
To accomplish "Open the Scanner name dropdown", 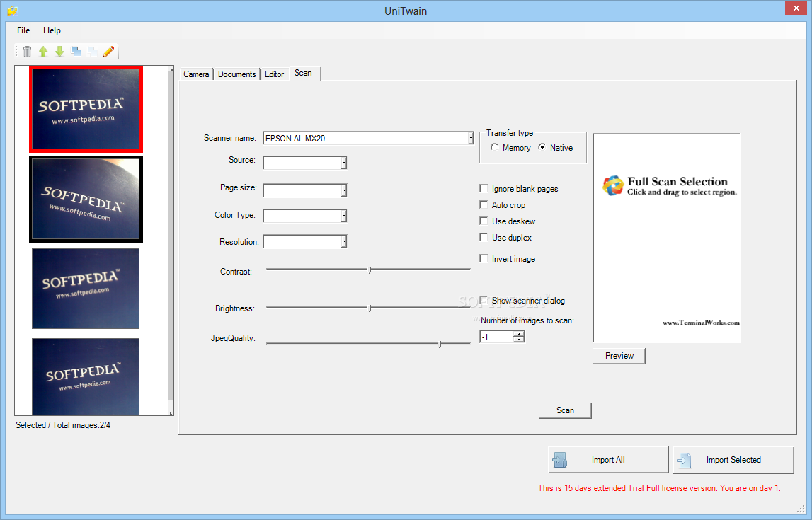I will (x=470, y=138).
